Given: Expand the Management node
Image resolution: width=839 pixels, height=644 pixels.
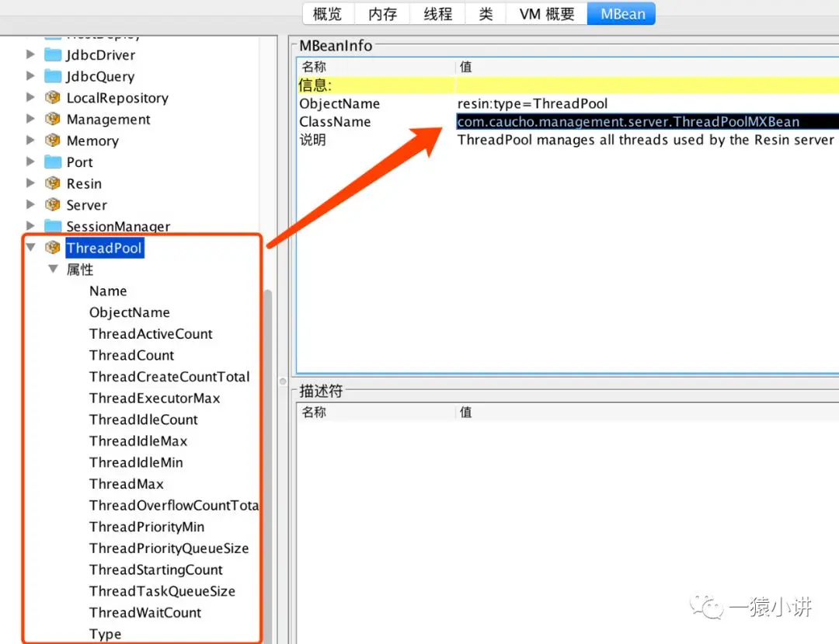Looking at the screenshot, I should pos(30,119).
